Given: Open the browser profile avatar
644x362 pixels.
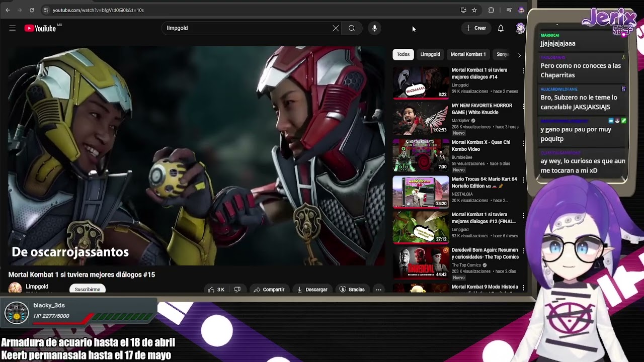Looking at the screenshot, I should point(521,10).
